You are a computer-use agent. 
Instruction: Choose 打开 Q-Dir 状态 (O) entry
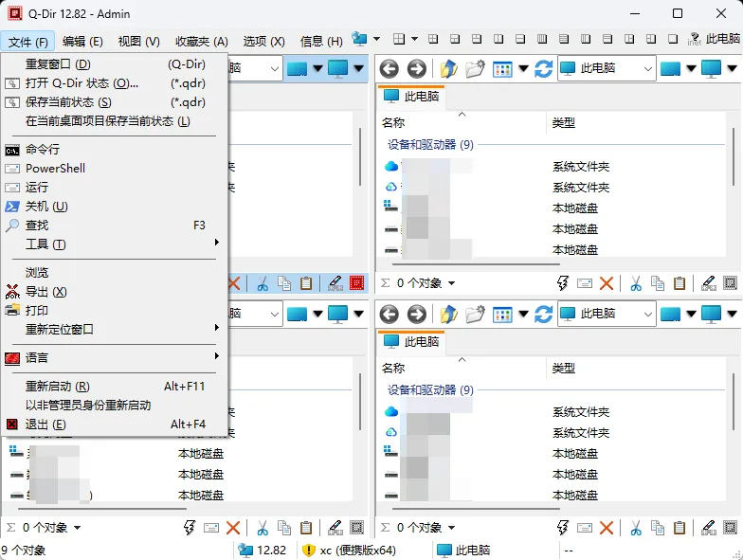116,83
